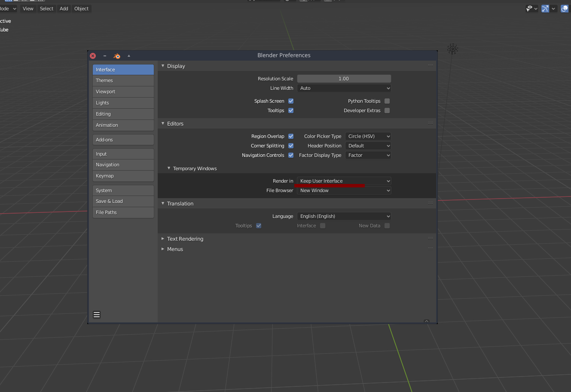Switch to the Animation preferences tab

click(x=123, y=125)
